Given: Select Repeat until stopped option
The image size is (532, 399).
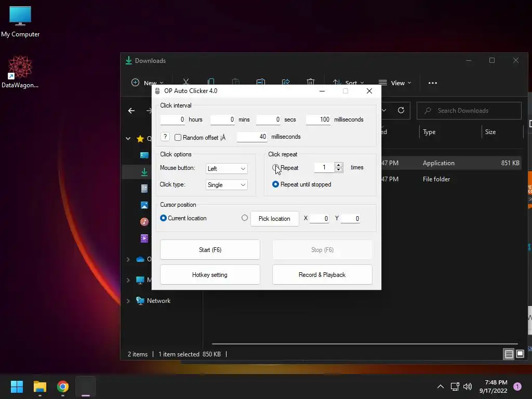Looking at the screenshot, I should (275, 184).
